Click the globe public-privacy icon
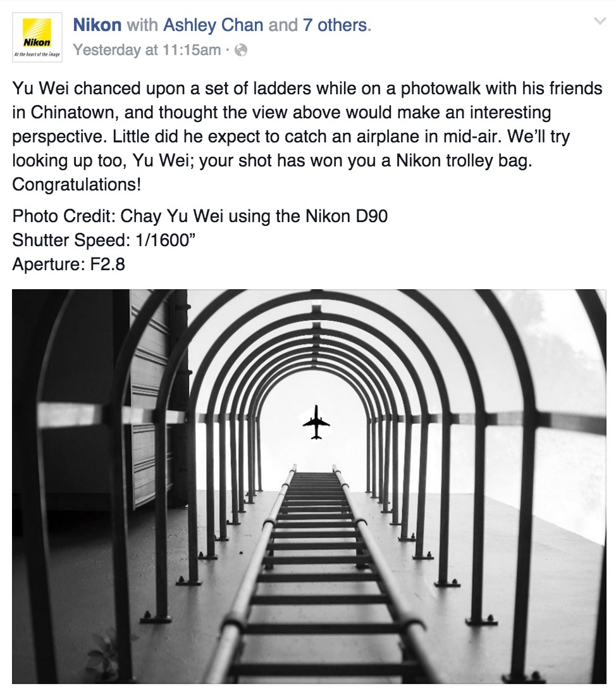This screenshot has width=616, height=691. coord(241,50)
